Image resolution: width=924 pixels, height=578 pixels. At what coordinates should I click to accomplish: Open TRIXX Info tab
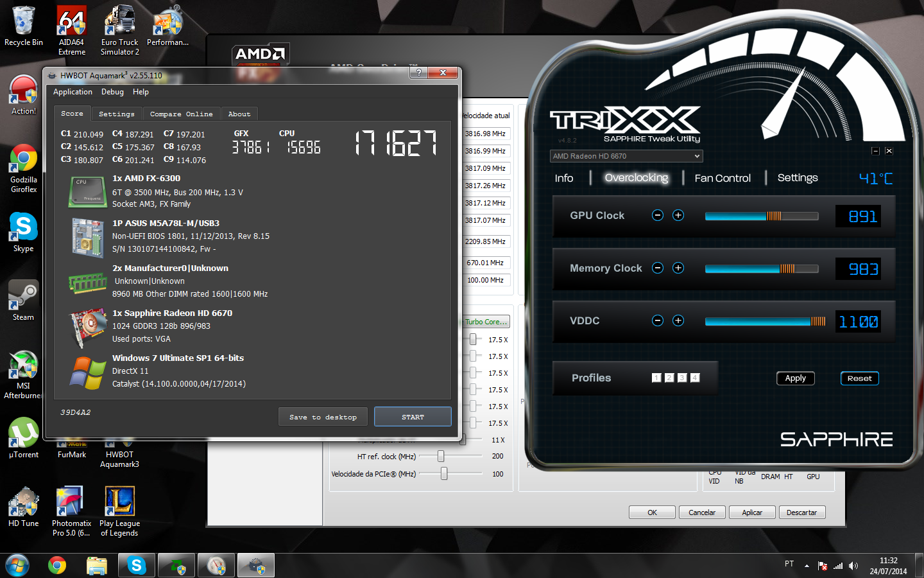tap(564, 178)
